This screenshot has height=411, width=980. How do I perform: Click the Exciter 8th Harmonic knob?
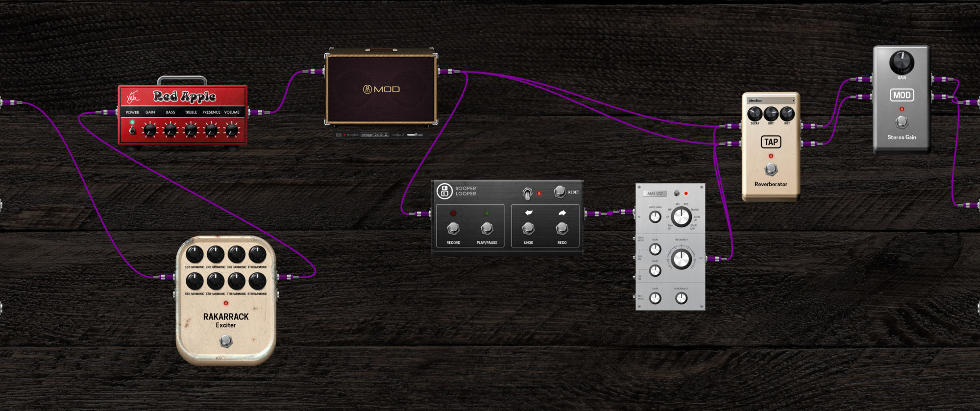(258, 281)
